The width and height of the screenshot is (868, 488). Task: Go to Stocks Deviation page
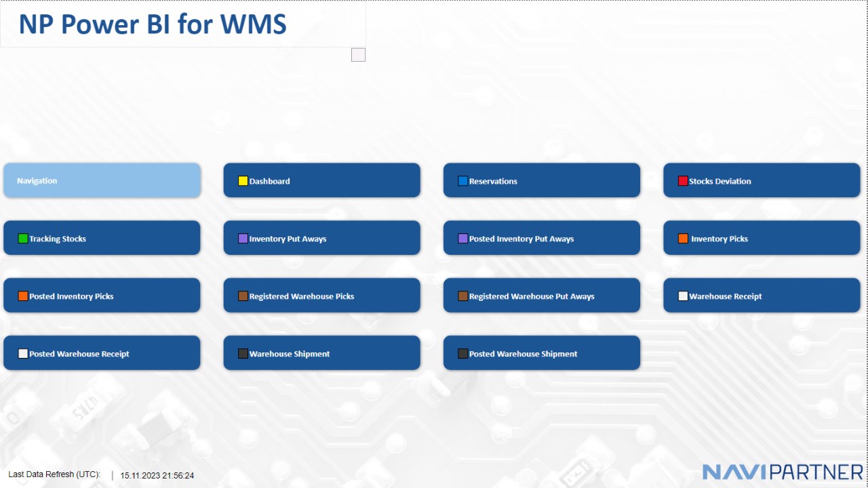(762, 180)
